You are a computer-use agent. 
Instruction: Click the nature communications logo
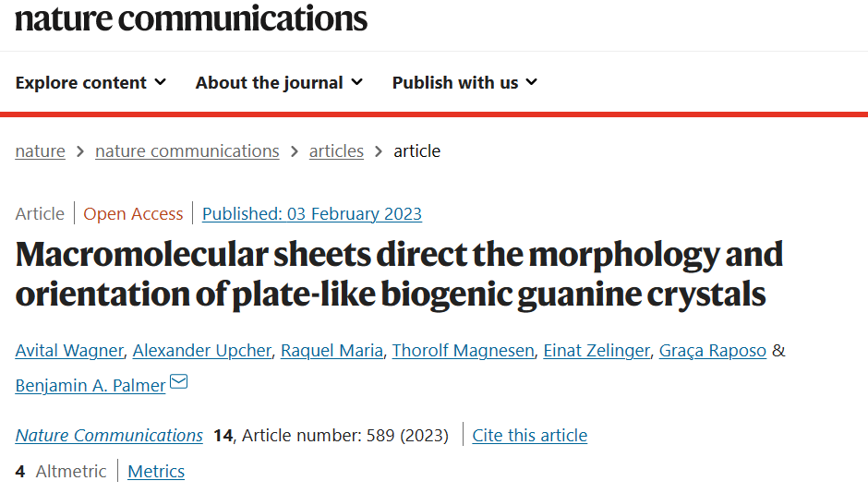click(191, 18)
